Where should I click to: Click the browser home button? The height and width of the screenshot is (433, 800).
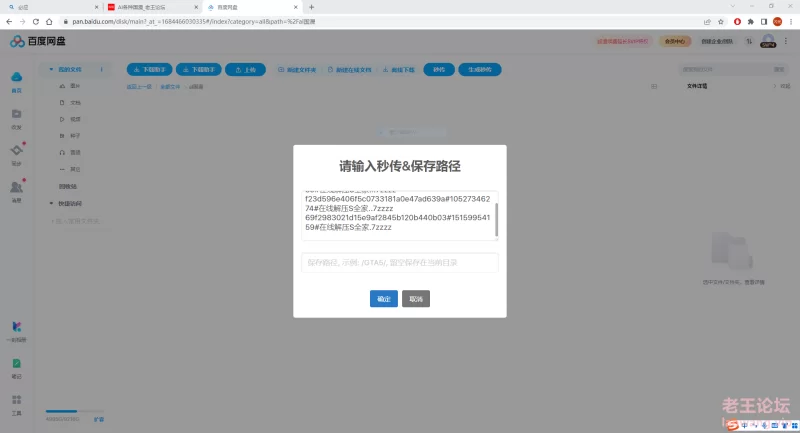coord(49,21)
